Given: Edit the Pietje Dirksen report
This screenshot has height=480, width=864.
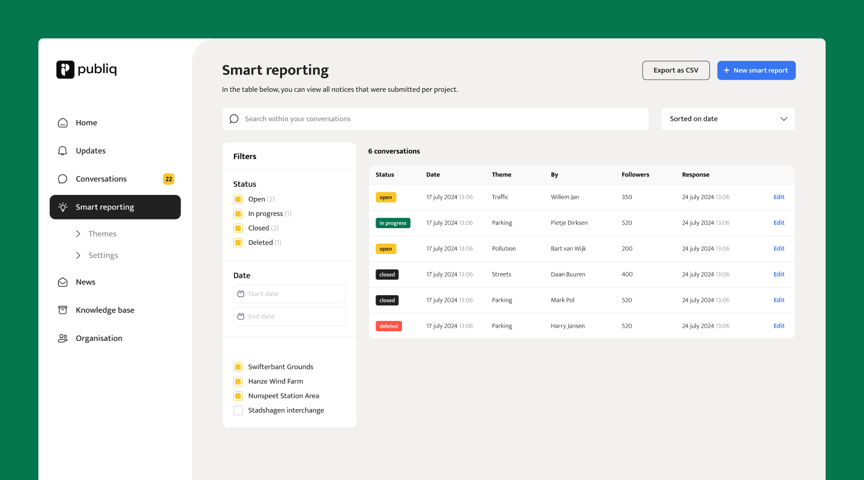Looking at the screenshot, I should (x=779, y=223).
